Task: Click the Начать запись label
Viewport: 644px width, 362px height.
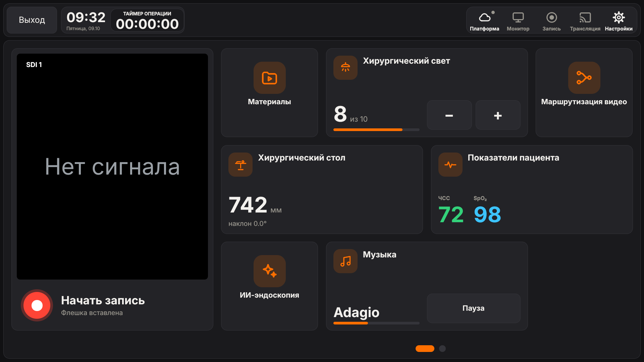Action: (x=103, y=300)
